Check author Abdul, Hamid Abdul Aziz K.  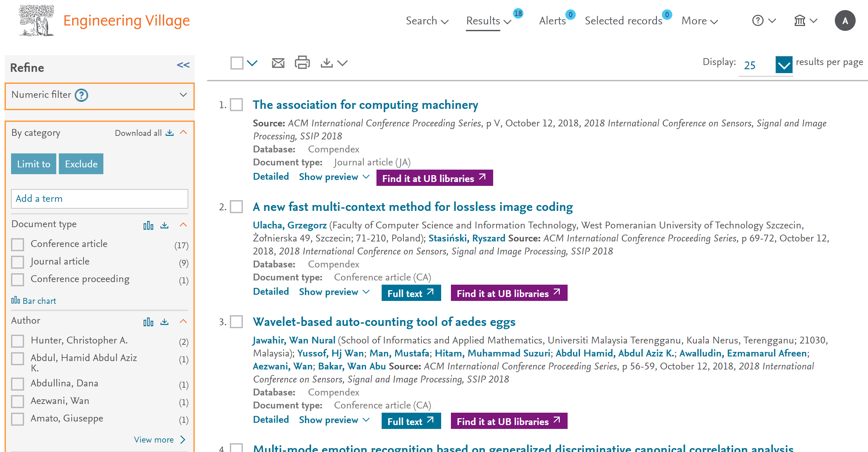(x=18, y=359)
